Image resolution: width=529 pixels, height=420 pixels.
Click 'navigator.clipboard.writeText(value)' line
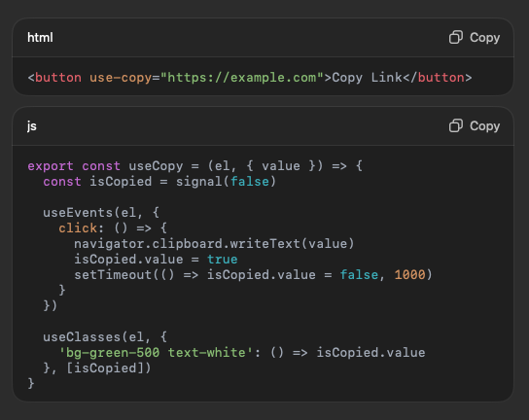click(214, 244)
